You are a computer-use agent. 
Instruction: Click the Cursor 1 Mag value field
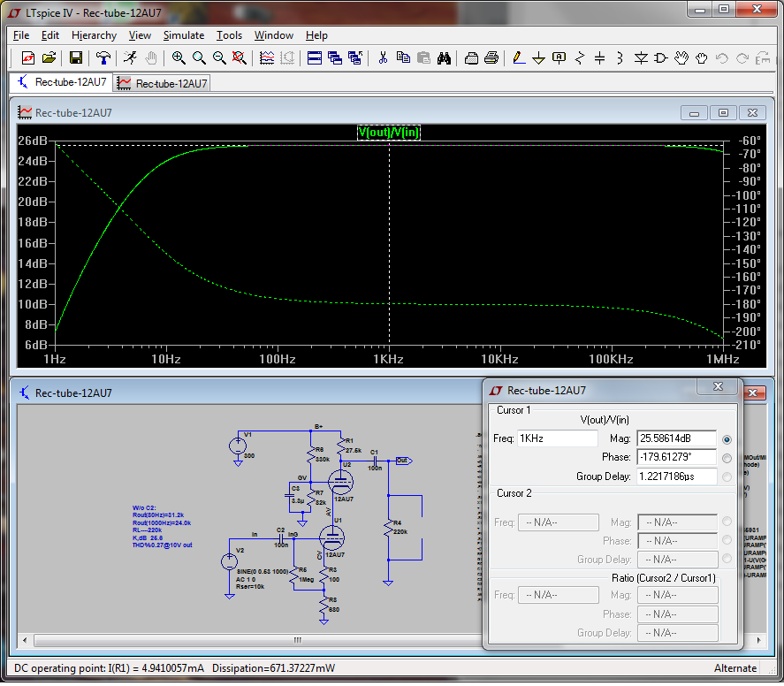pos(676,438)
